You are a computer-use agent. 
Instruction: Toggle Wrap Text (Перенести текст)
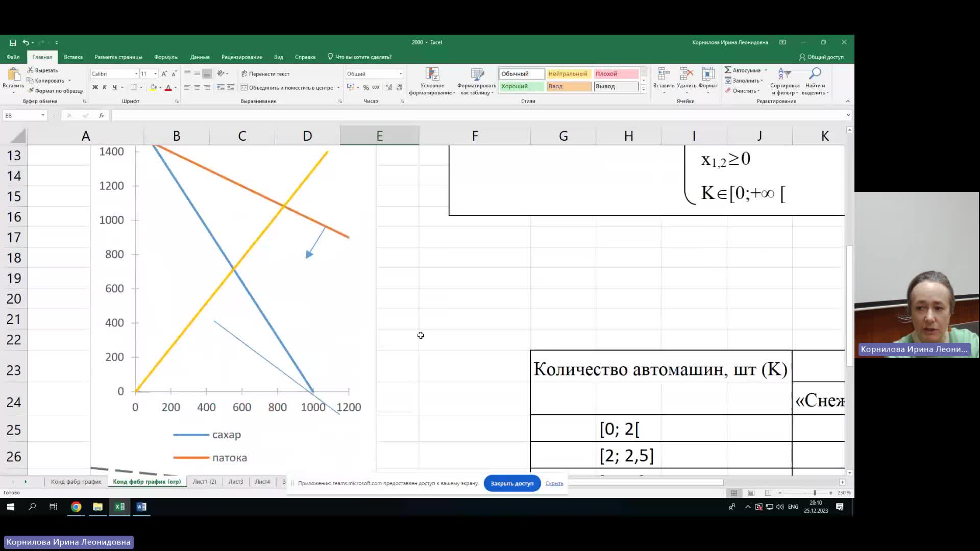[x=265, y=73]
